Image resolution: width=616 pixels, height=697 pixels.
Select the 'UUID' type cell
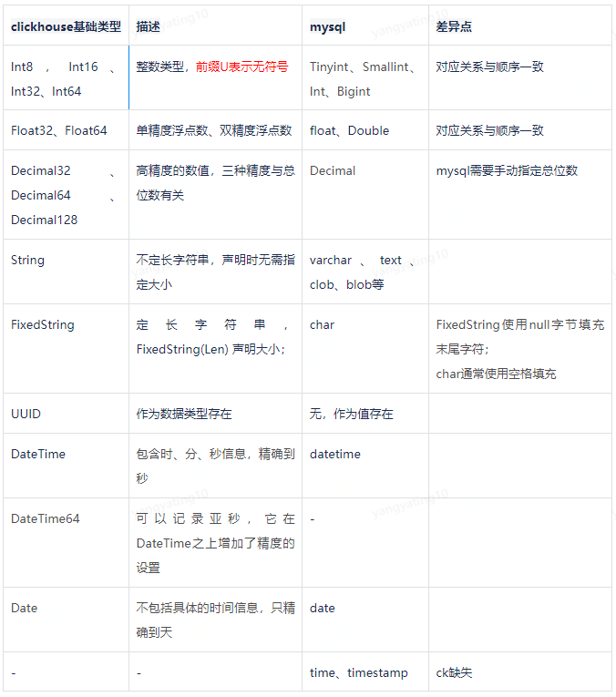click(x=66, y=414)
